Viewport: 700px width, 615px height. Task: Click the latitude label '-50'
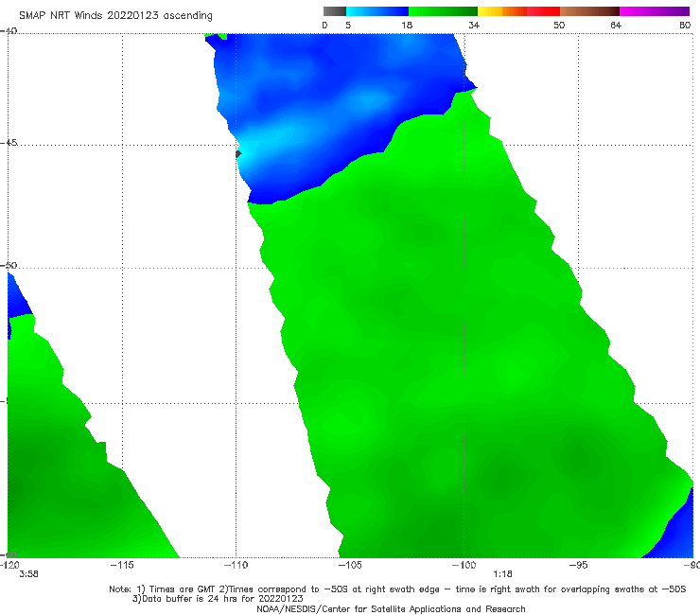pyautogui.click(x=9, y=266)
